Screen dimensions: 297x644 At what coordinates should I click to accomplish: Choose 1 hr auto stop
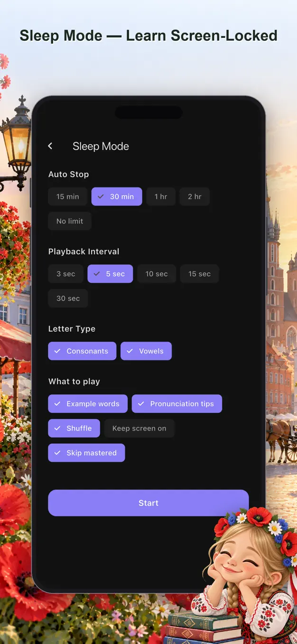coord(161,196)
